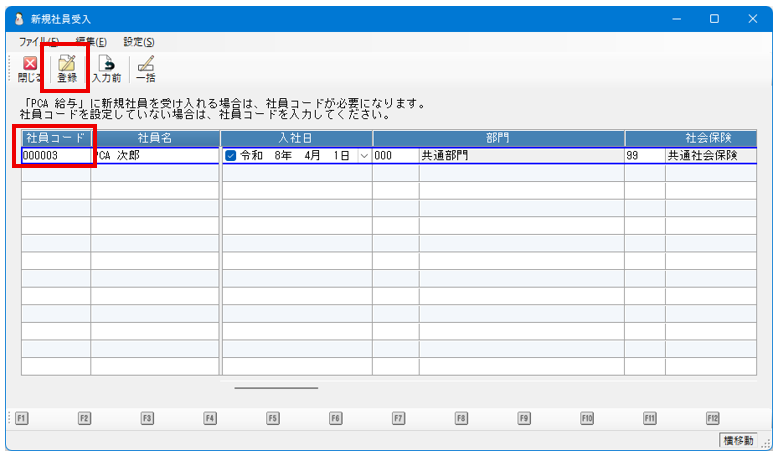Select the 共通社会保険 cell
The height and width of the screenshot is (453, 777).
click(710, 156)
